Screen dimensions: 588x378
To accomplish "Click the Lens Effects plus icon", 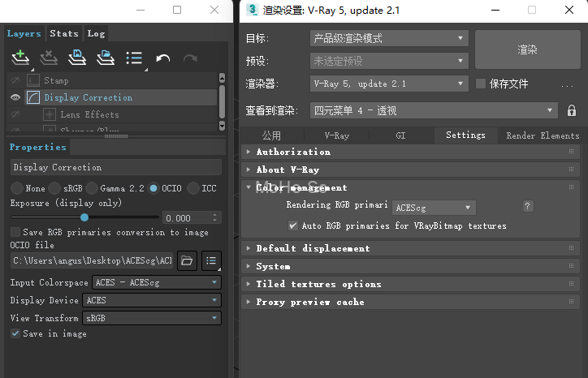I will point(50,114).
